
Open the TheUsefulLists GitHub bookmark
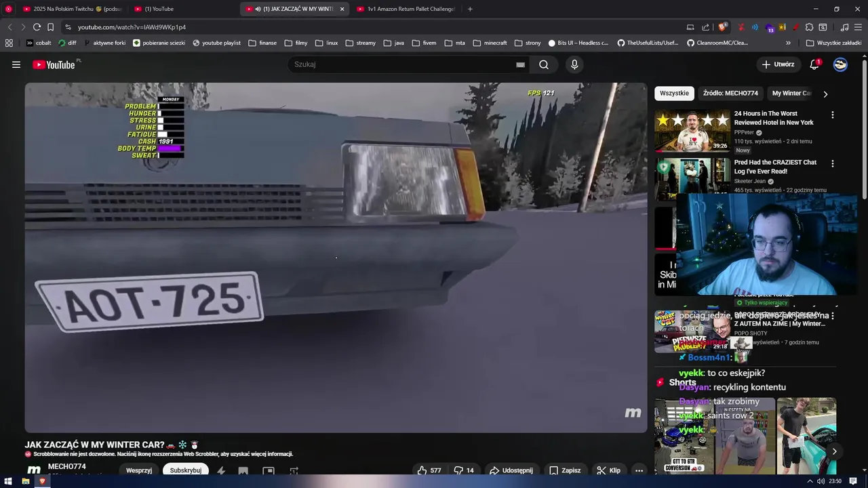[x=648, y=43]
